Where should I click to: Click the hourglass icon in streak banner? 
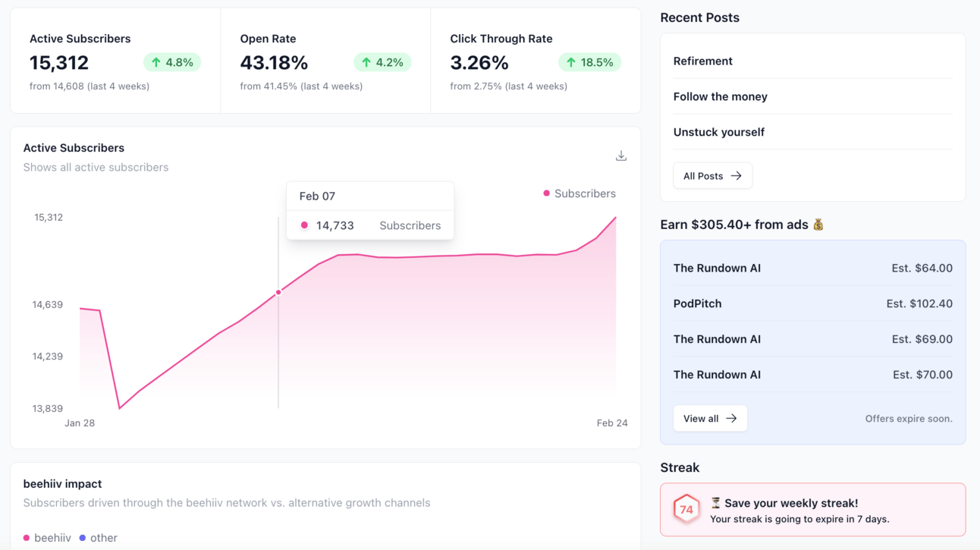(715, 503)
